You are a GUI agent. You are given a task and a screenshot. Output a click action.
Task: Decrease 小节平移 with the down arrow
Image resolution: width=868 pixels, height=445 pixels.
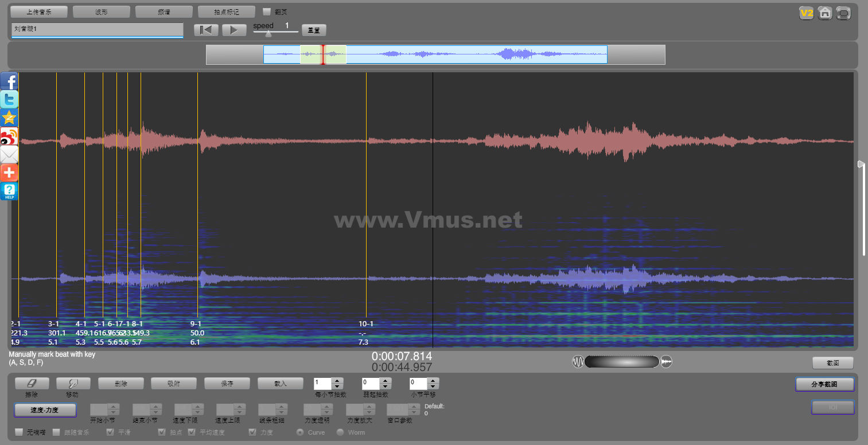coord(433,387)
